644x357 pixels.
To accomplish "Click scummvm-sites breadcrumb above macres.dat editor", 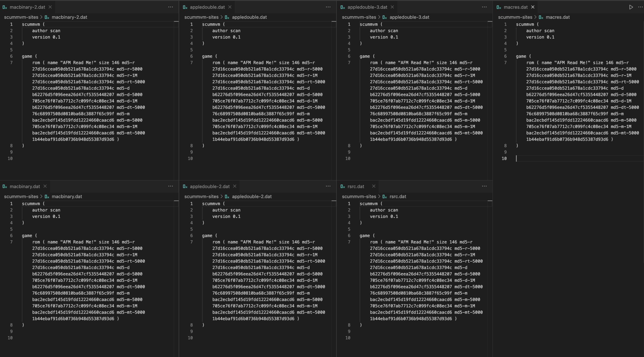I will [515, 17].
